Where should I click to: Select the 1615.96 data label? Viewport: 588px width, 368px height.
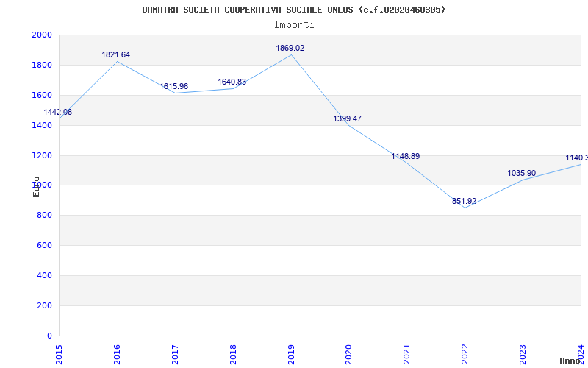[x=174, y=86]
